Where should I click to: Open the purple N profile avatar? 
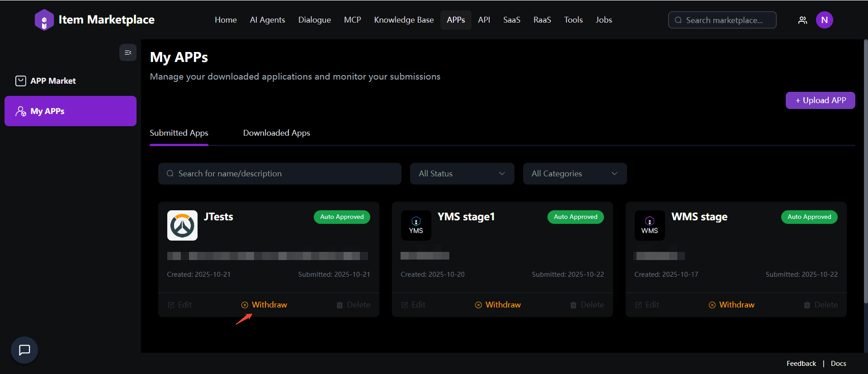(824, 20)
